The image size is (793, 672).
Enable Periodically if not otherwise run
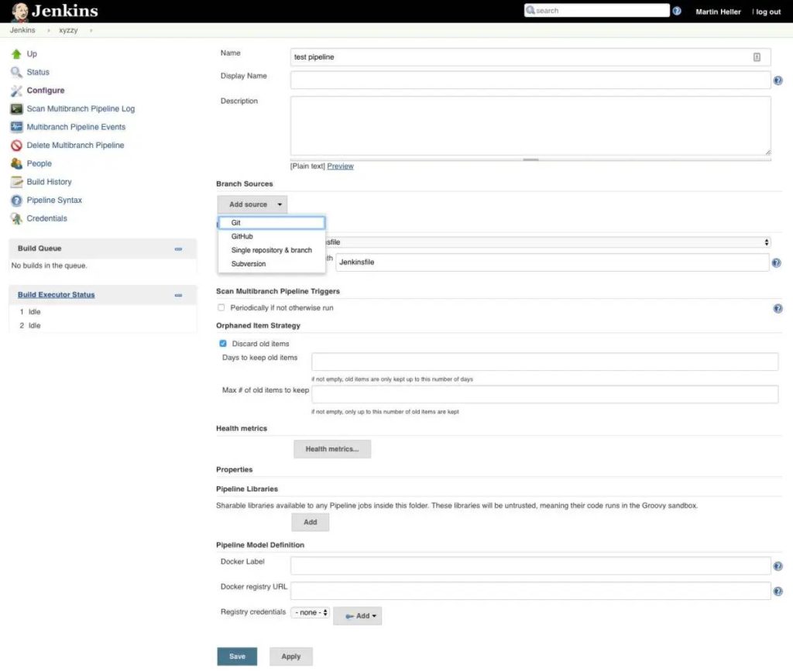221,307
